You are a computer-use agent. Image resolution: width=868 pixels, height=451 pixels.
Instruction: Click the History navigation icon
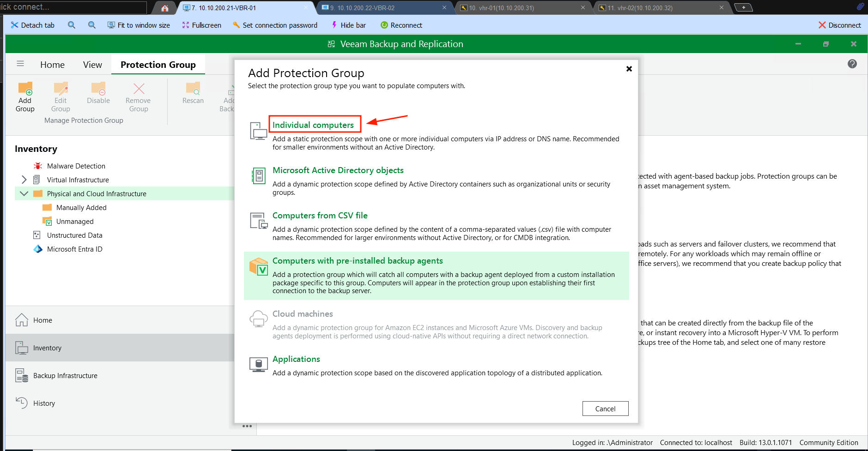(22, 403)
